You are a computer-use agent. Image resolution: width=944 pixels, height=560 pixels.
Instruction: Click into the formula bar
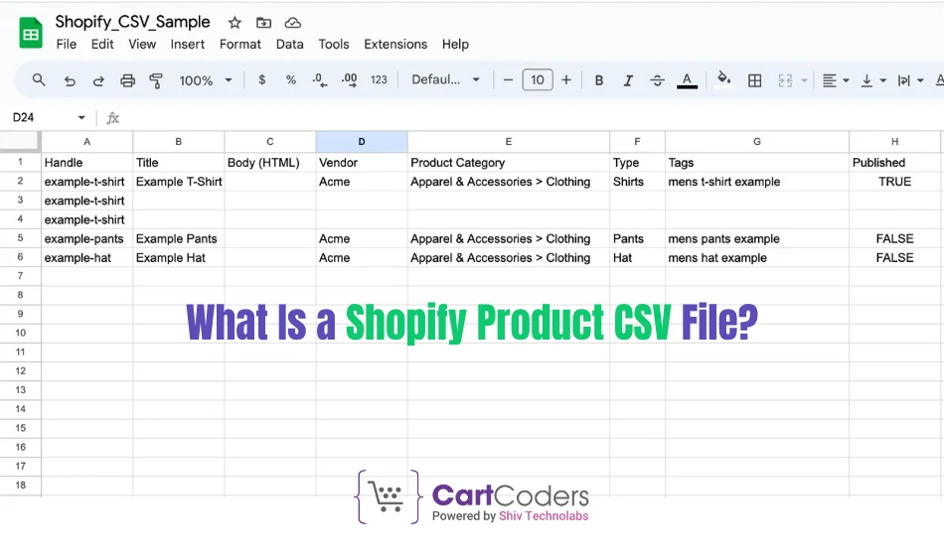[x=530, y=118]
